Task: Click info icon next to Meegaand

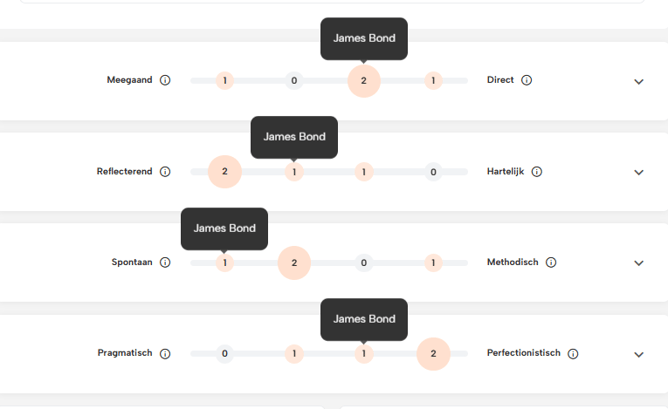Action: point(165,80)
